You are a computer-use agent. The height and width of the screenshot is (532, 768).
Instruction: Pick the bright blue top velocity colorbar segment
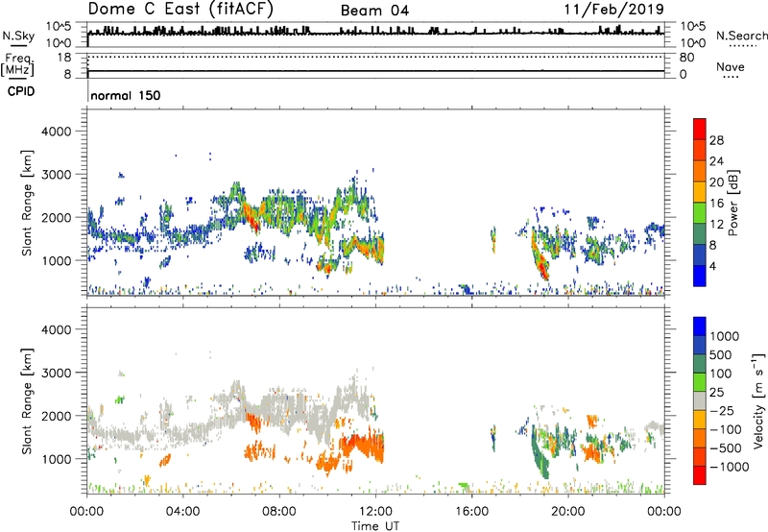coord(700,326)
